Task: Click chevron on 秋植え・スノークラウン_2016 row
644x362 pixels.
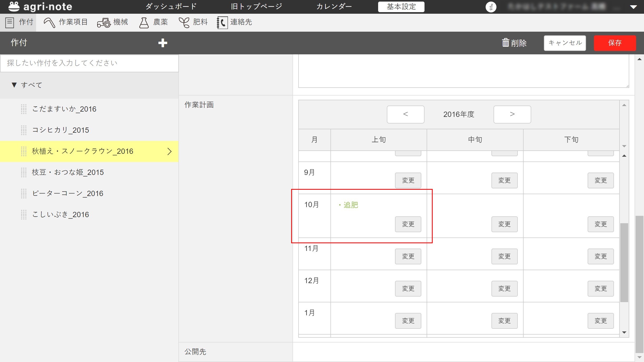Action: (x=169, y=151)
